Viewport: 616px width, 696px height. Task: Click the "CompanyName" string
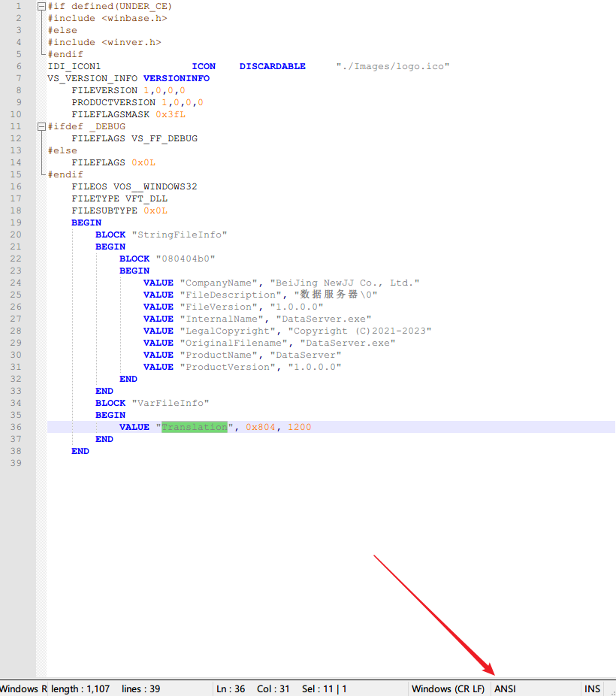click(x=218, y=283)
